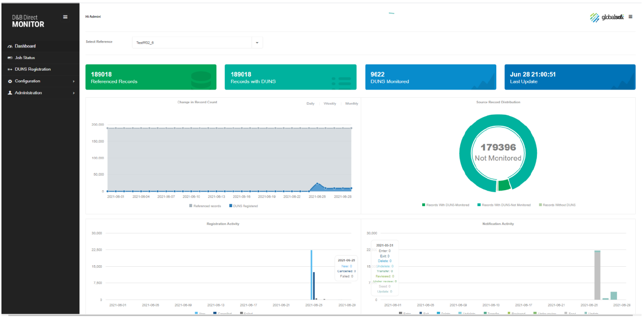Open the hamburger menu next to globalsoft logo

[630, 17]
